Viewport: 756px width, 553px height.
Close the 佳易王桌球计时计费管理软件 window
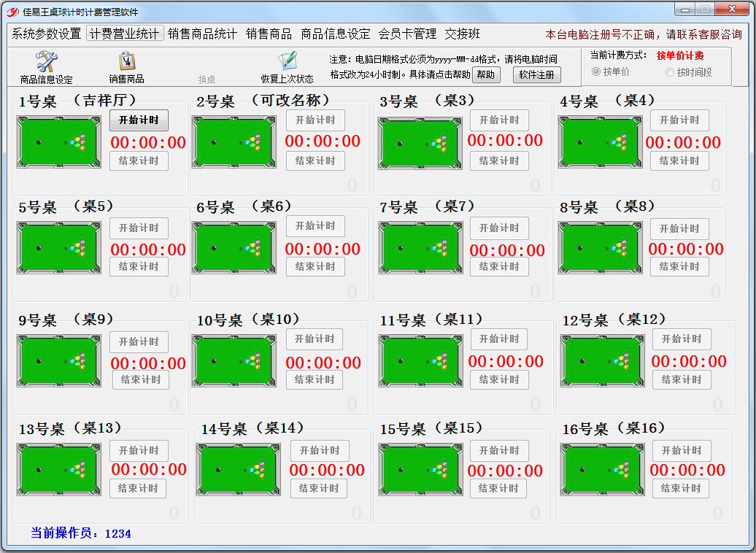[x=732, y=9]
